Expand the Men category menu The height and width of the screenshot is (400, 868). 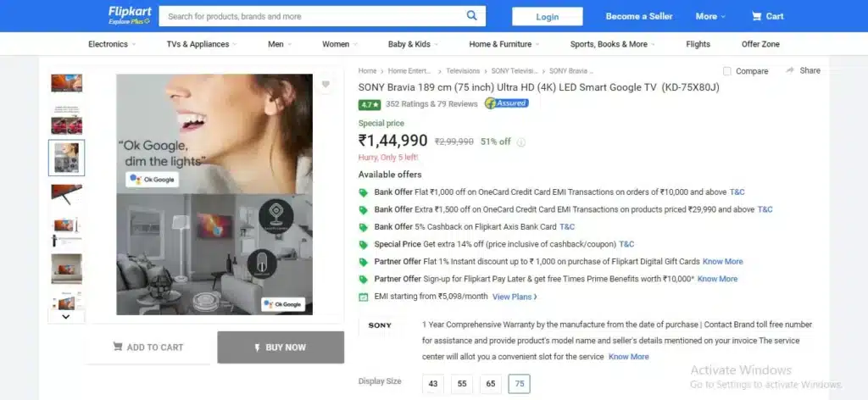(280, 44)
